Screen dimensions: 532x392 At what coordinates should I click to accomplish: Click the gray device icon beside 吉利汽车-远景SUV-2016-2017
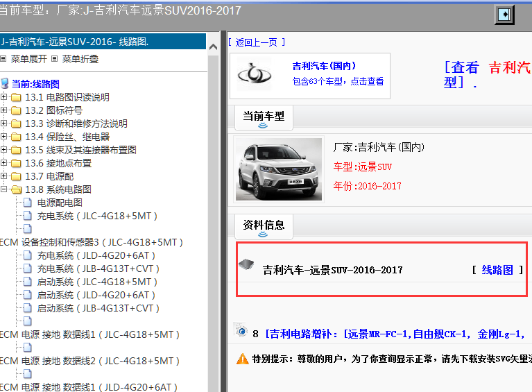246,264
